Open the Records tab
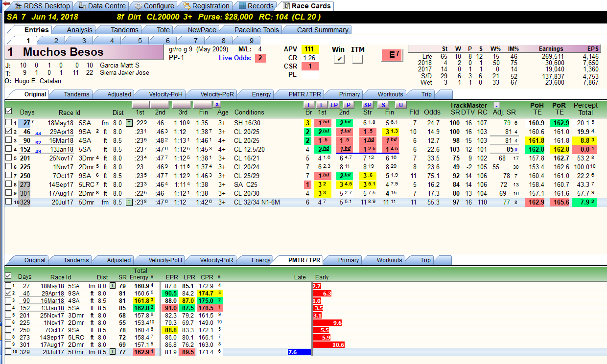 [x=256, y=6]
